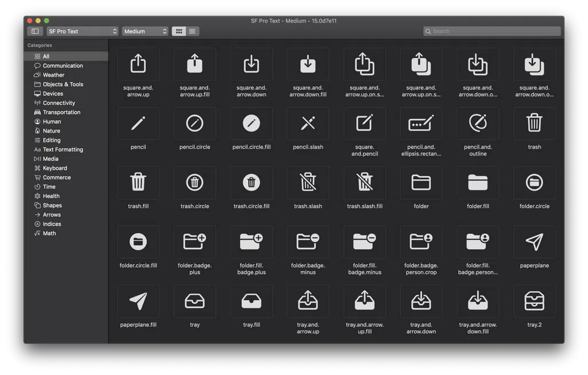The image size is (588, 375).
Task: Open the Connectivity category
Action: 66,103
